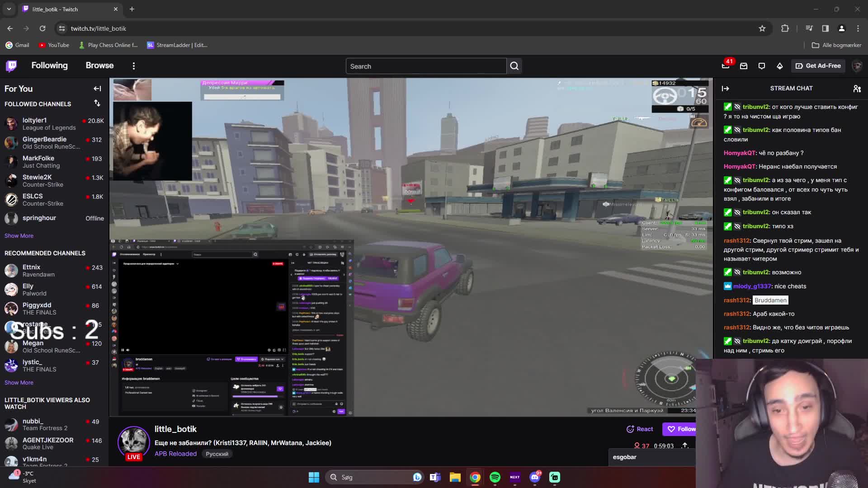The height and width of the screenshot is (488, 868).
Task: Open Gmail bookmark
Action: pyautogui.click(x=18, y=45)
